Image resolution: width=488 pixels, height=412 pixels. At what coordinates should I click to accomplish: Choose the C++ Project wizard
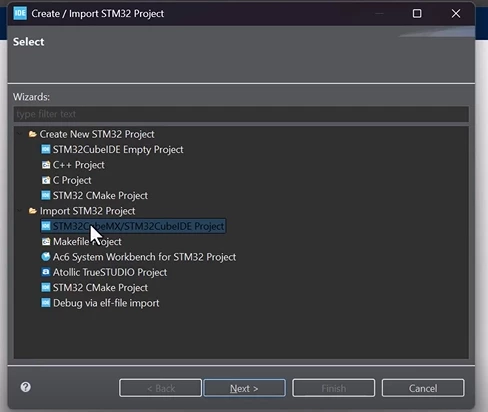(x=79, y=165)
